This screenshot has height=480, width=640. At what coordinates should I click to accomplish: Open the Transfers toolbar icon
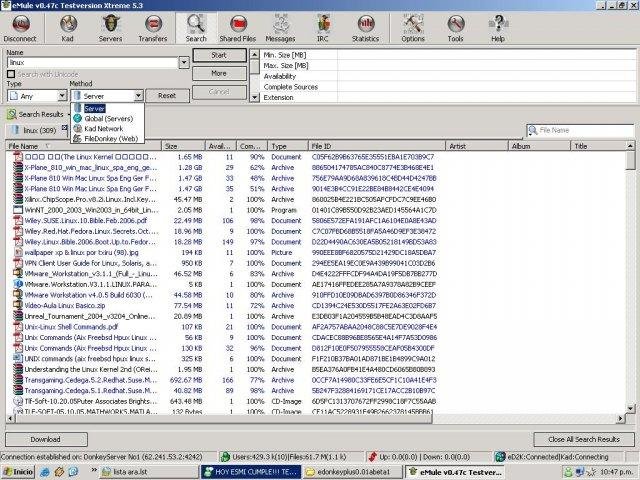click(x=153, y=28)
